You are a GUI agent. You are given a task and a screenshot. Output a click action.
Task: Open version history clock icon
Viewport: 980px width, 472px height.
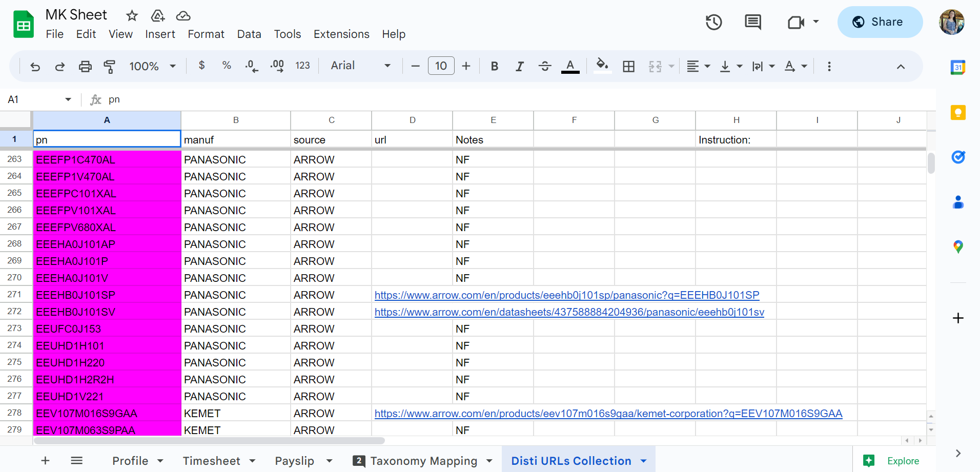tap(713, 22)
